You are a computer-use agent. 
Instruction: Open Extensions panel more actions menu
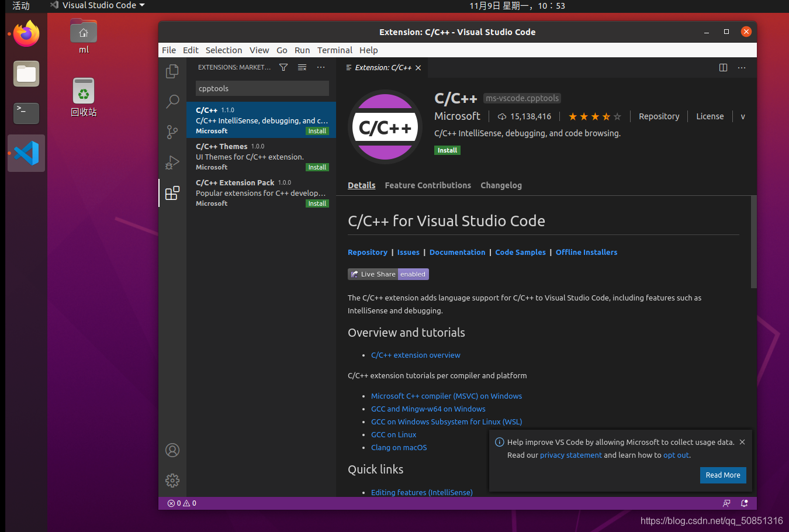pyautogui.click(x=321, y=67)
